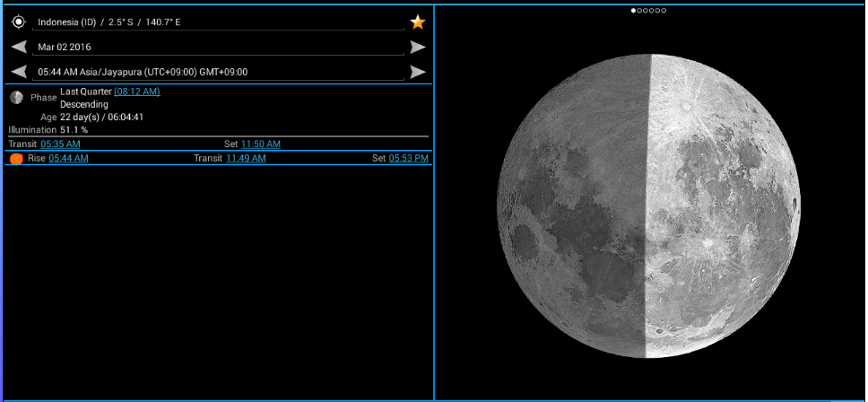Tap the large moon image
This screenshot has width=868, height=402.
(648, 206)
